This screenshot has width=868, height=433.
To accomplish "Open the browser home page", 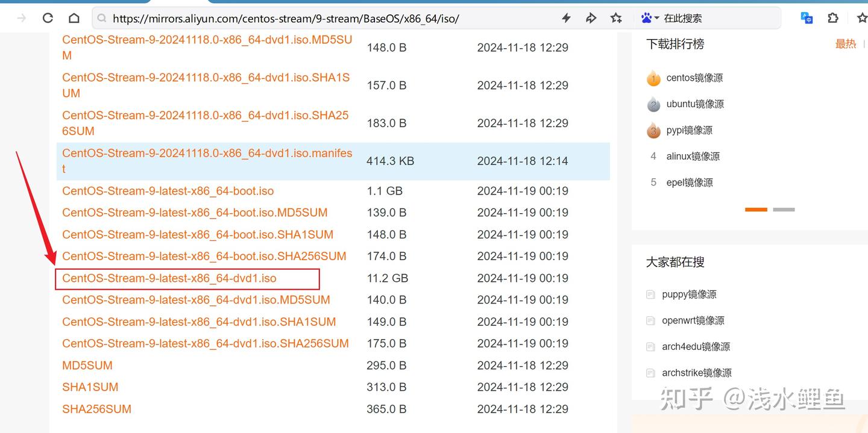I will click(x=73, y=17).
